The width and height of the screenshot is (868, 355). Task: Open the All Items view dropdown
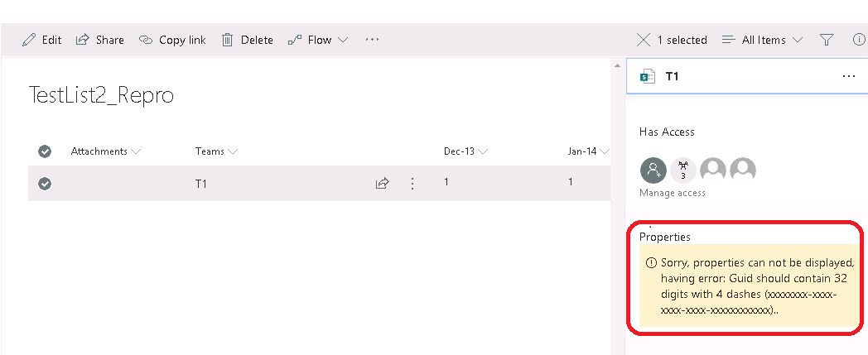click(x=763, y=40)
